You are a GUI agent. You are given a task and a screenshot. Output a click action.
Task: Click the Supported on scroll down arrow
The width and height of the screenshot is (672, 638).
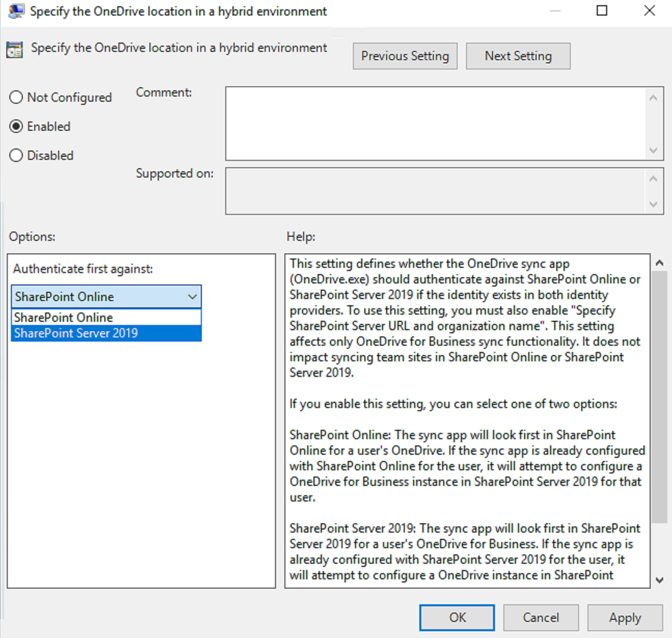pos(653,205)
